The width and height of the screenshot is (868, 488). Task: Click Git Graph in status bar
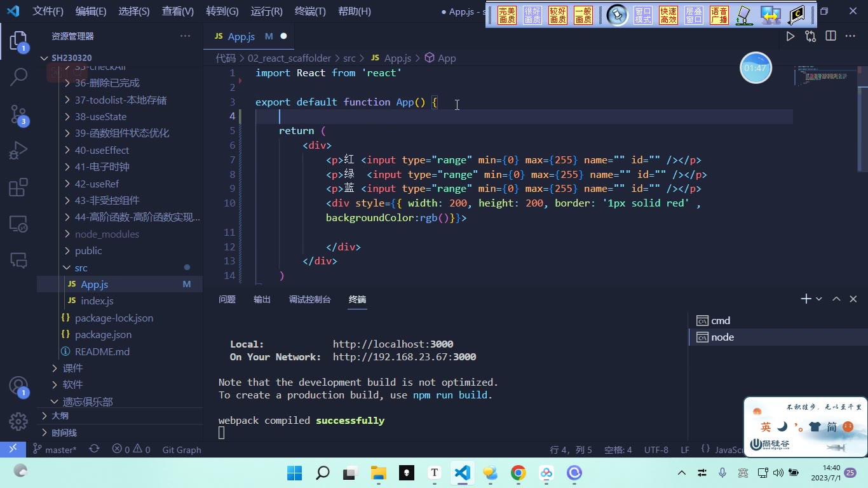(x=182, y=449)
